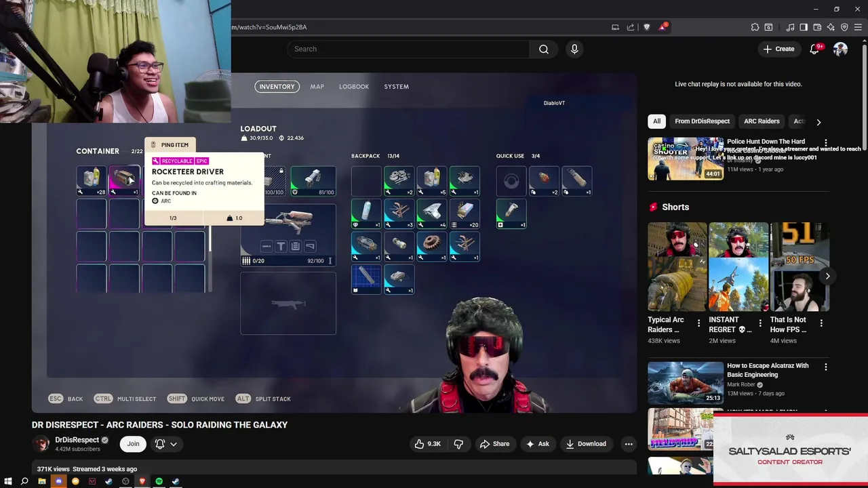
Task: Focus the YouTube Search input field
Action: coord(409,49)
